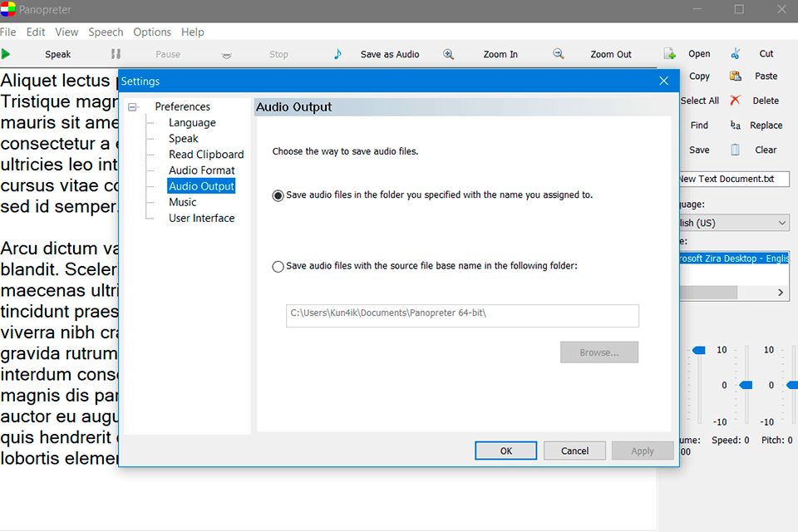Click the Speak label in toolbar
Screen dimensions: 798x532
(57, 54)
